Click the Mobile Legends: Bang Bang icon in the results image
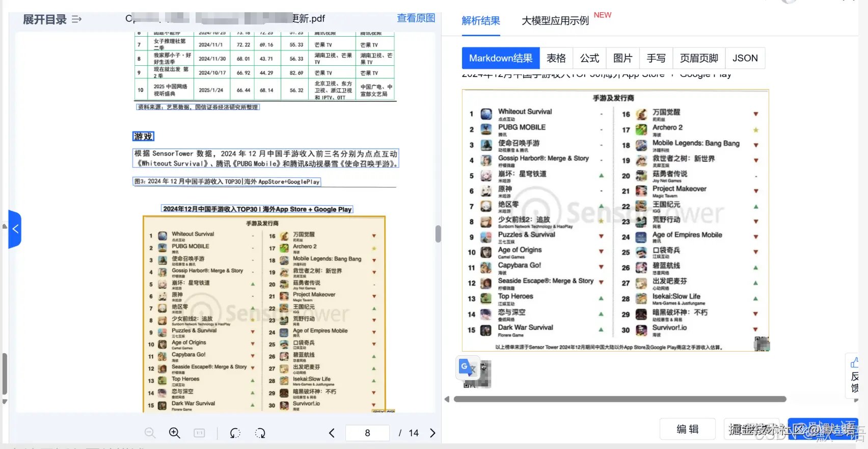The image size is (868, 449). coord(641,145)
